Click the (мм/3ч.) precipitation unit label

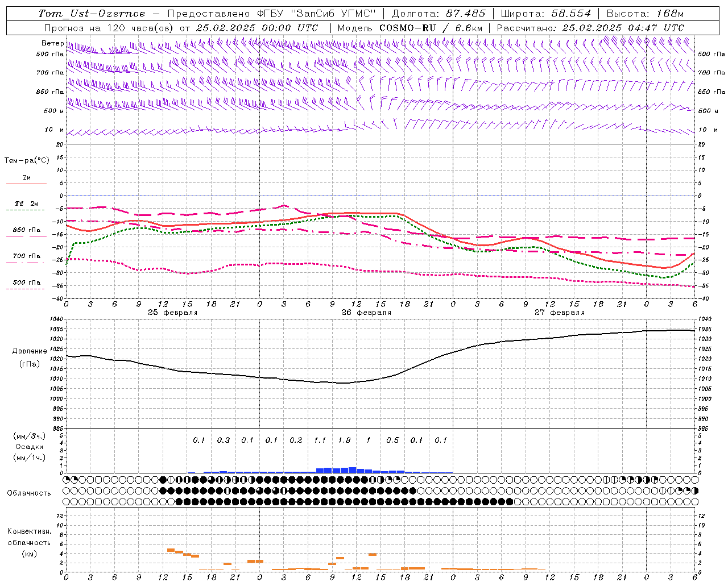29,436
